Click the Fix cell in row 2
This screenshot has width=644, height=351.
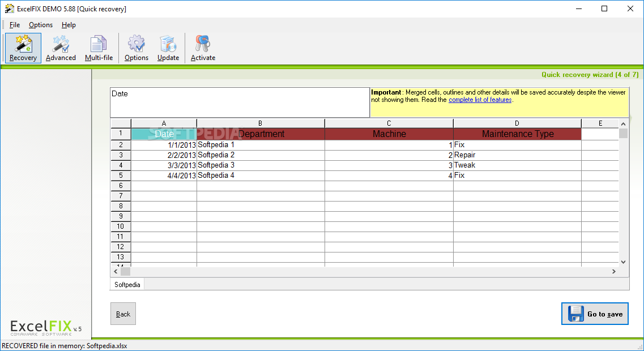(x=518, y=145)
